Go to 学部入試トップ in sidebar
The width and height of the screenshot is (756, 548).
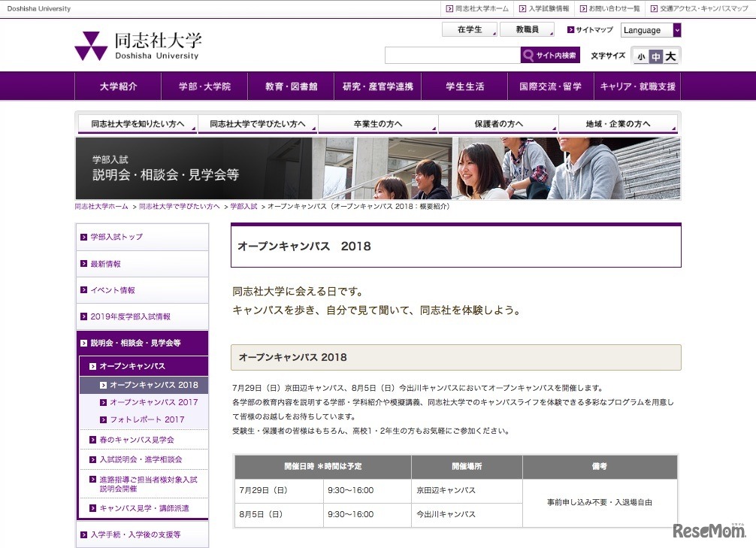[x=116, y=237]
